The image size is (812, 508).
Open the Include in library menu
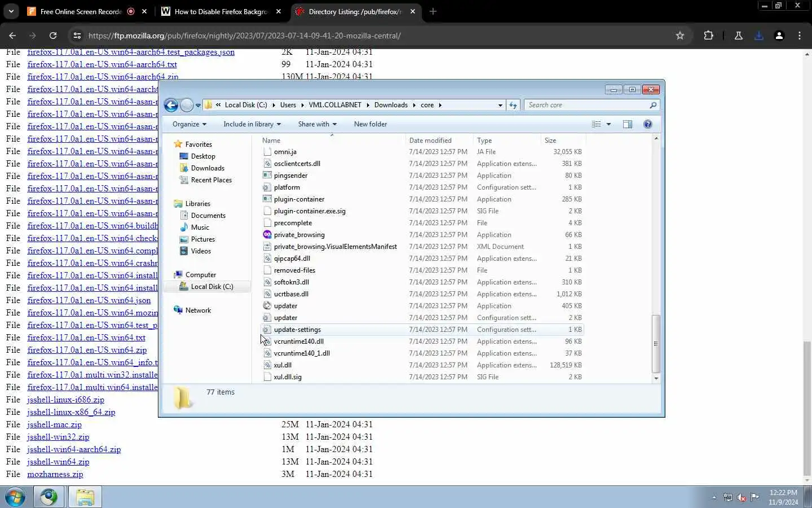click(x=252, y=124)
